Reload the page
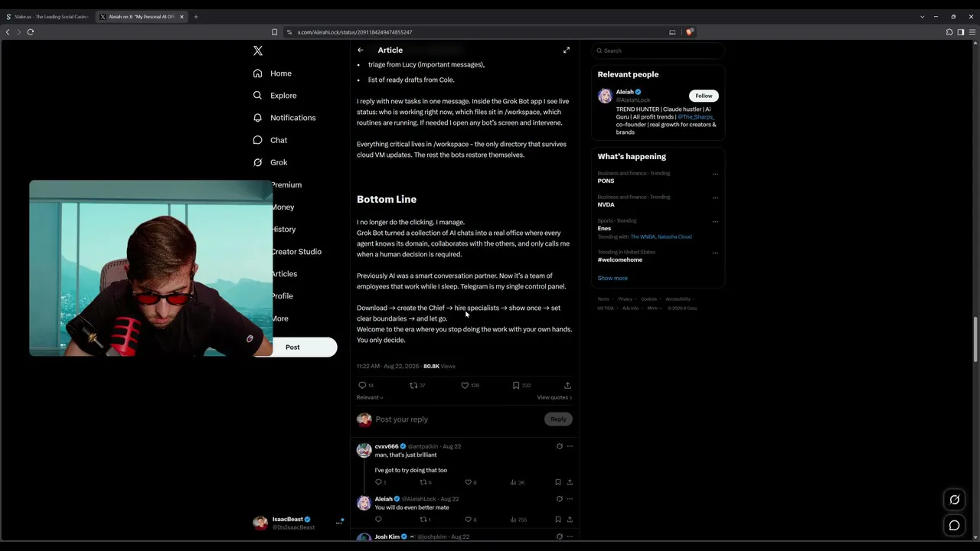The height and width of the screenshot is (551, 980). (31, 32)
